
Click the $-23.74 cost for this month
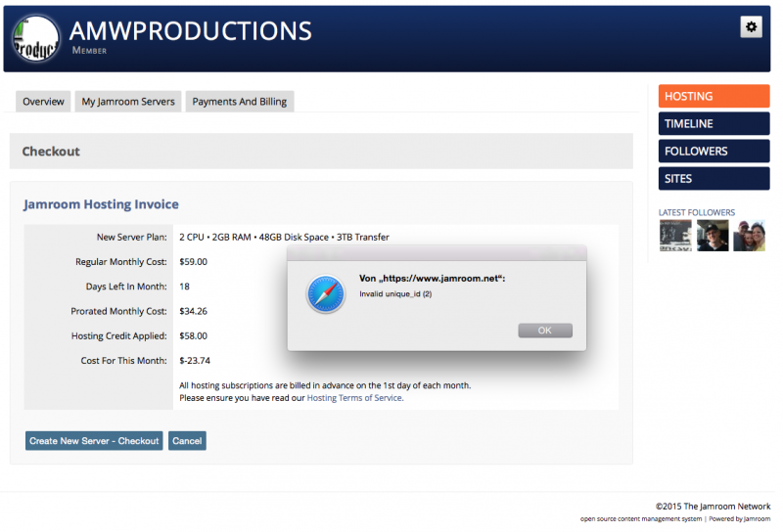pyautogui.click(x=195, y=360)
